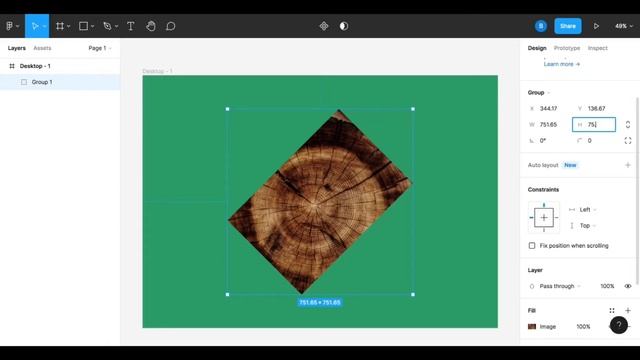The width and height of the screenshot is (640, 360).
Task: Open Frame tool options dropdown arrow
Action: point(69,27)
